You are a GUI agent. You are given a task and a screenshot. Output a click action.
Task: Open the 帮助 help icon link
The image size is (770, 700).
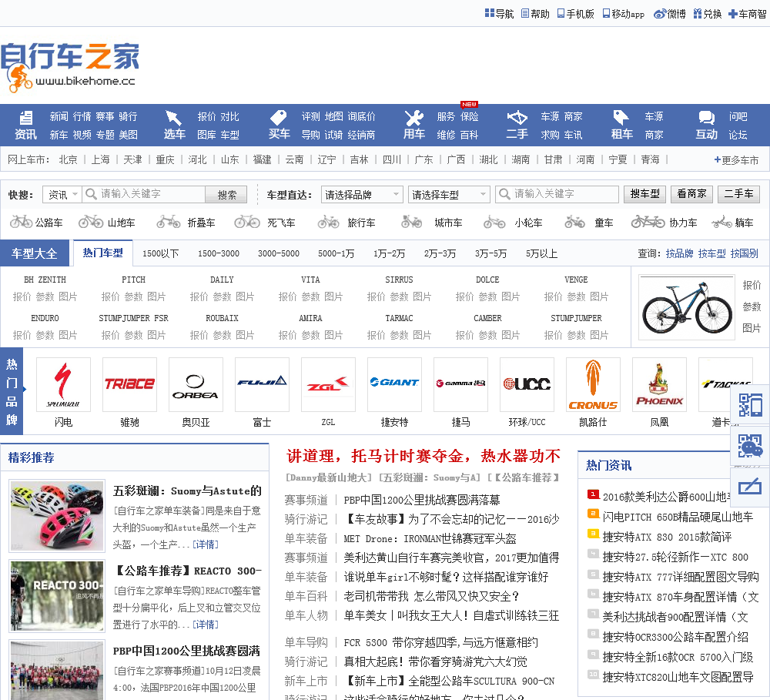(535, 14)
